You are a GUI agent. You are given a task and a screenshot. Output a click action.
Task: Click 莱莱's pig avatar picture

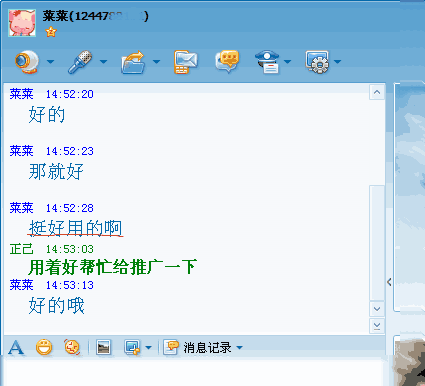22,23
